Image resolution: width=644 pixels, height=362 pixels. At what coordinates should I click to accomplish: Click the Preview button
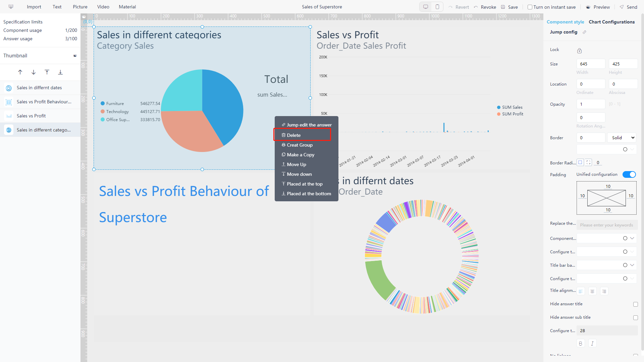pyautogui.click(x=598, y=7)
